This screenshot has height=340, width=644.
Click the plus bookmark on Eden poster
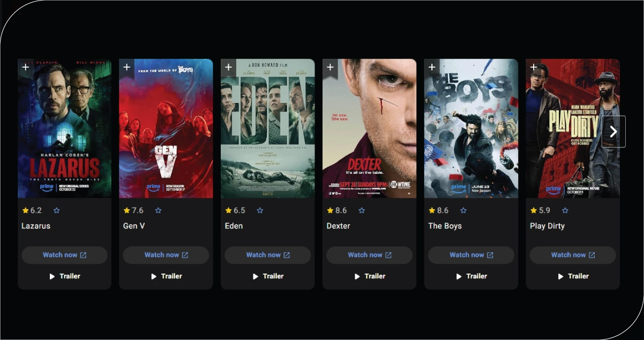[228, 68]
